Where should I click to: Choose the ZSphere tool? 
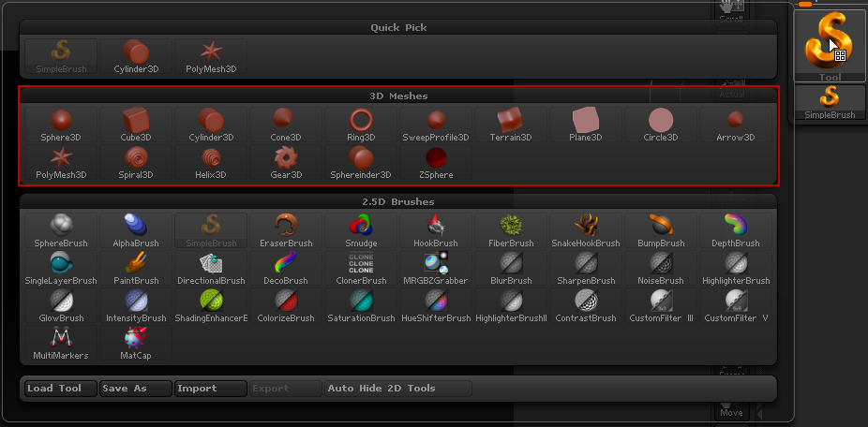pos(436,162)
